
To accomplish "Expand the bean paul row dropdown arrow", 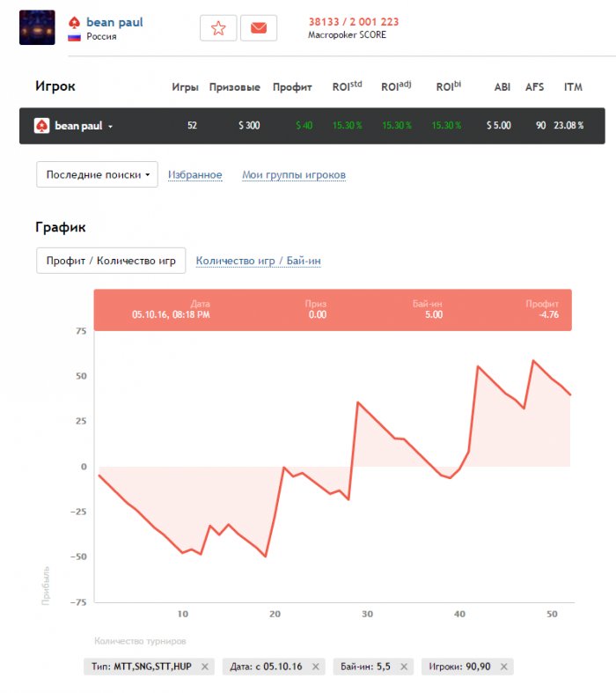I will tap(111, 127).
